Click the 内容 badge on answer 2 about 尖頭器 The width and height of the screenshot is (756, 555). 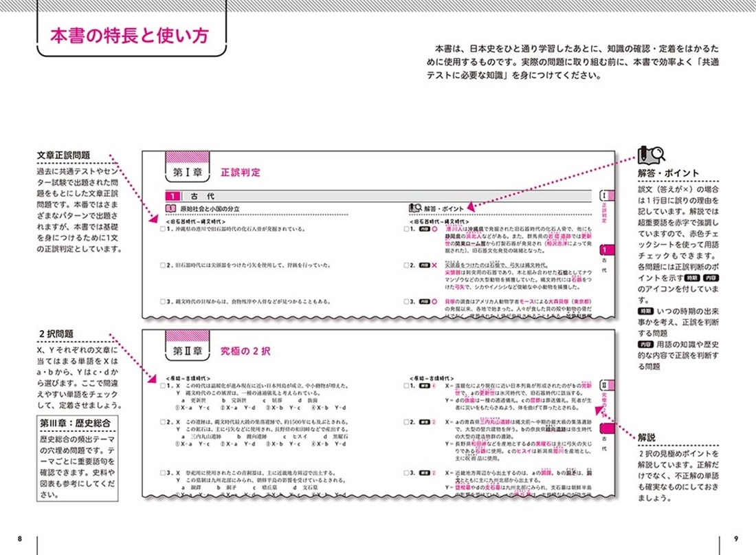[424, 265]
